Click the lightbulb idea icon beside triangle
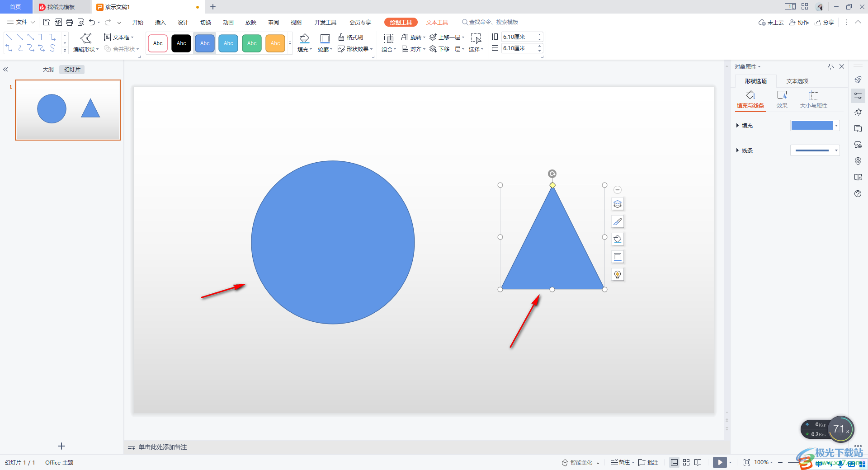 (618, 274)
